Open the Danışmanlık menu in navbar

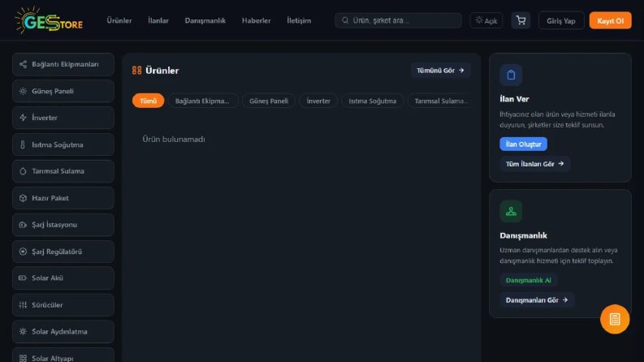(x=205, y=20)
